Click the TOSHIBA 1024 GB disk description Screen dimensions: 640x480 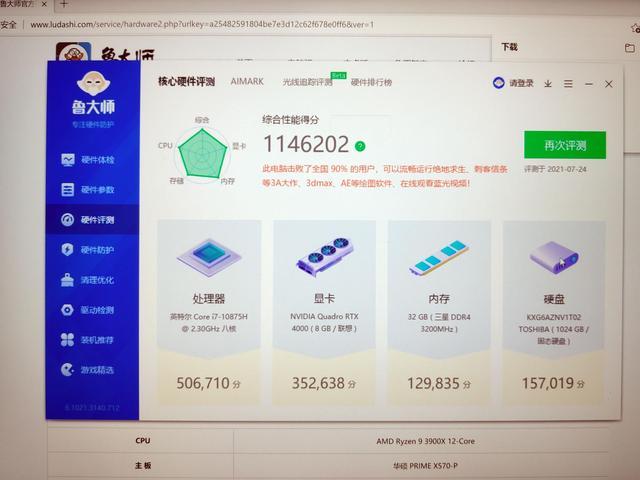(x=553, y=329)
